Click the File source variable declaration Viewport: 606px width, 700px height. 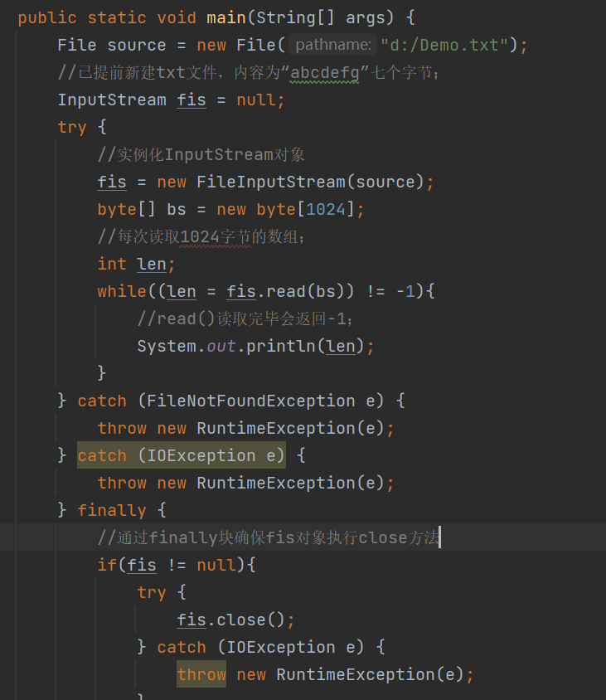tap(137, 45)
